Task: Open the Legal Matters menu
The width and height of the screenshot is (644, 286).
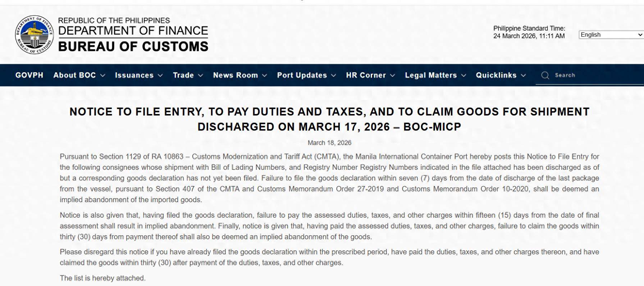Action: point(431,75)
